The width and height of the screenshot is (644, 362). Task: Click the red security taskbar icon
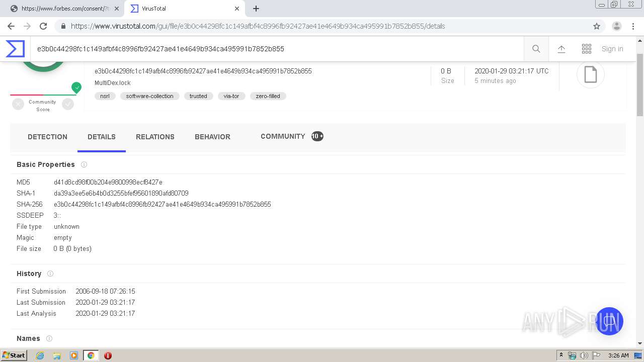click(108, 355)
